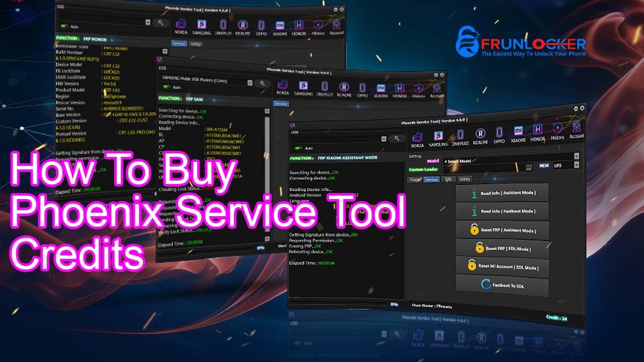Switch to the Service tab in the front window
The width and height of the screenshot is (644, 362).
[x=431, y=179]
